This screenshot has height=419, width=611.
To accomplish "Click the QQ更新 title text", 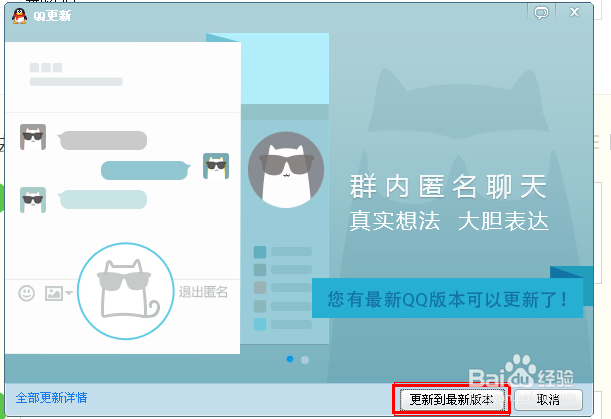I will [52, 16].
